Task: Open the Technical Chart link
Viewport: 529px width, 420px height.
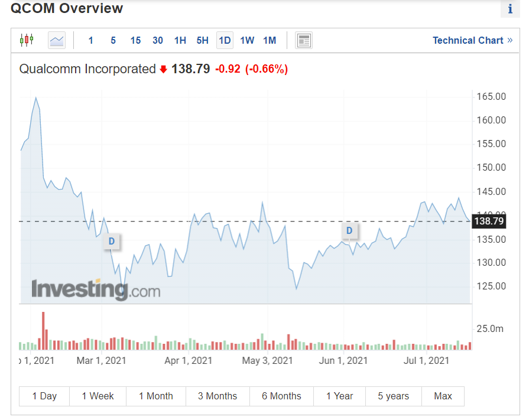Action: pos(472,40)
